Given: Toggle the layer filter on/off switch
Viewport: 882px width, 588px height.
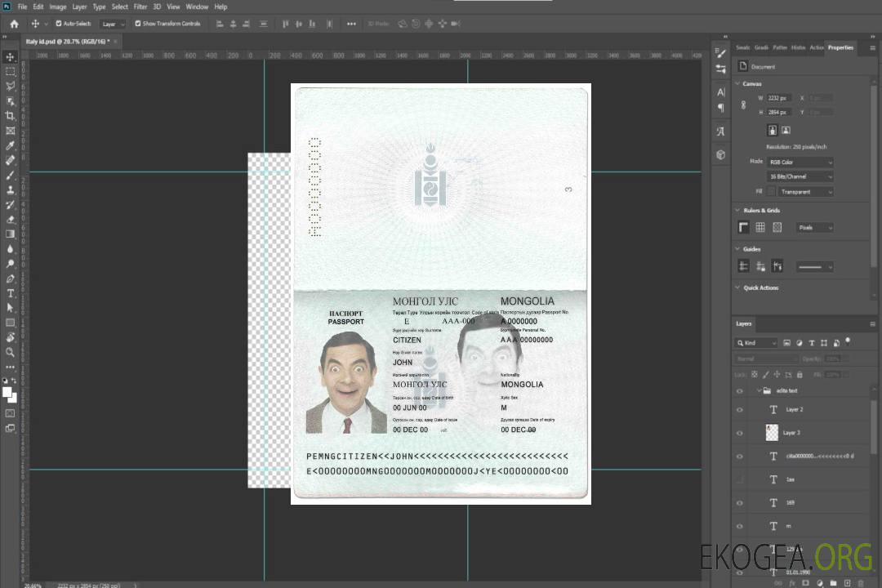Looking at the screenshot, I should click(x=848, y=341).
